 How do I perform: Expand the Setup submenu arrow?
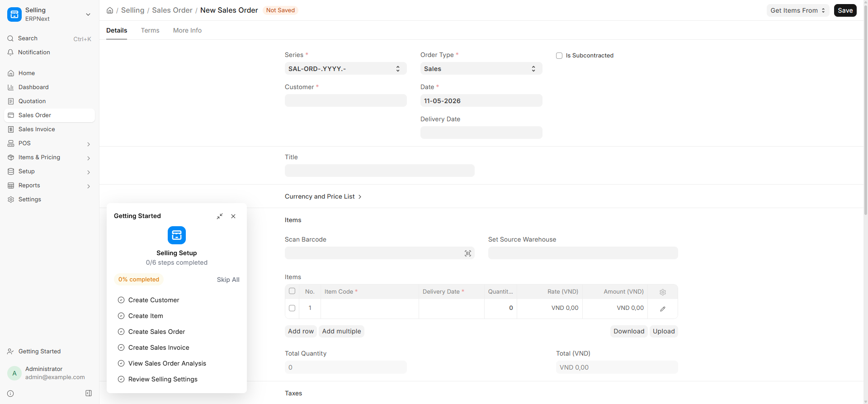(x=89, y=172)
